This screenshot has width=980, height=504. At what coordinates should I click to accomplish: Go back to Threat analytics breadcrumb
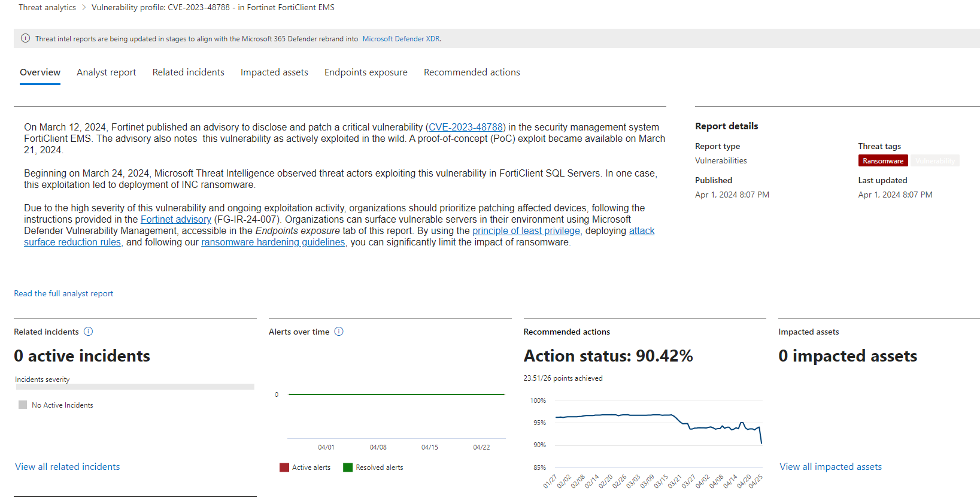click(x=47, y=8)
